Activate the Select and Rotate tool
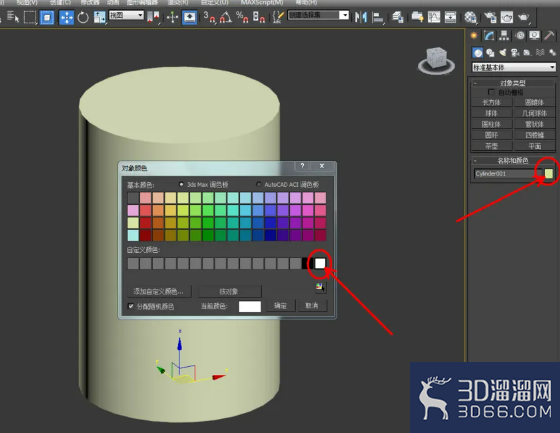The width and height of the screenshot is (560, 433). (83, 17)
